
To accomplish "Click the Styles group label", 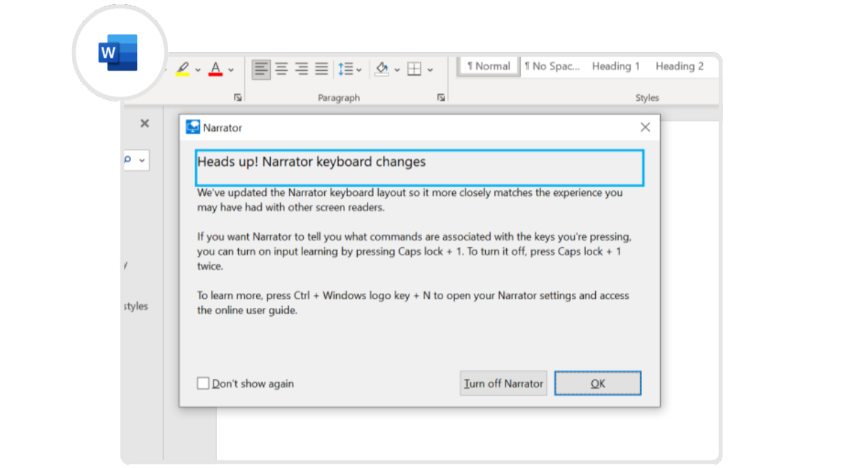I will [x=647, y=98].
